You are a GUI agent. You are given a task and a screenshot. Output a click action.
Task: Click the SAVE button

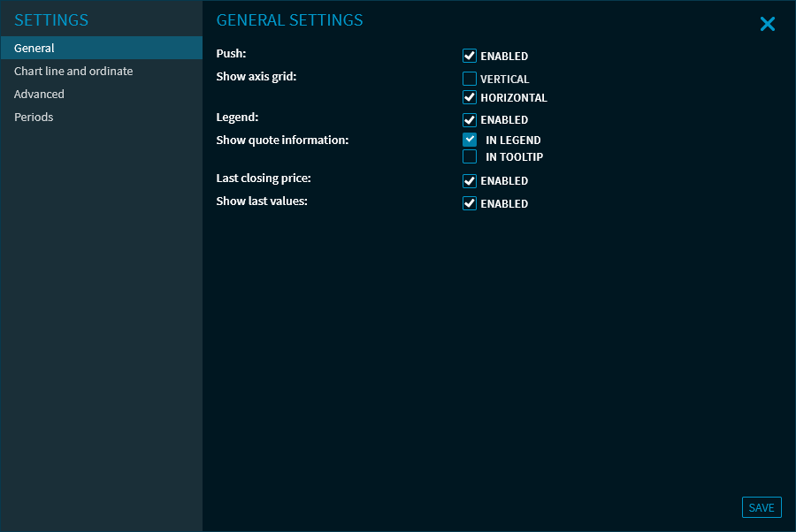pyautogui.click(x=761, y=507)
